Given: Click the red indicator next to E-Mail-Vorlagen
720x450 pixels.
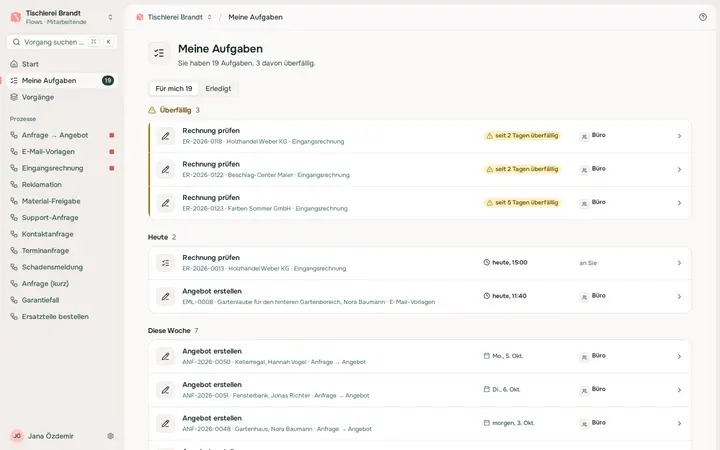Looking at the screenshot, I should [x=112, y=152].
